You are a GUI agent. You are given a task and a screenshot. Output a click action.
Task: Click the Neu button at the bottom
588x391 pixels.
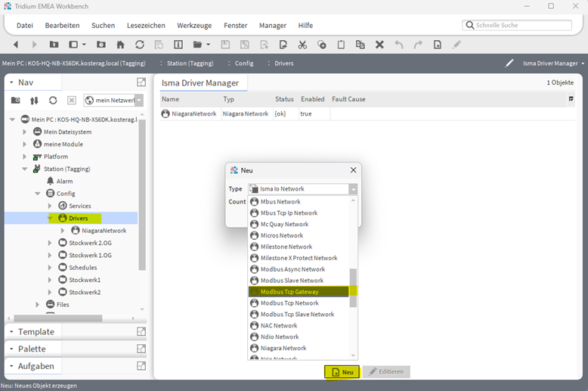click(342, 372)
